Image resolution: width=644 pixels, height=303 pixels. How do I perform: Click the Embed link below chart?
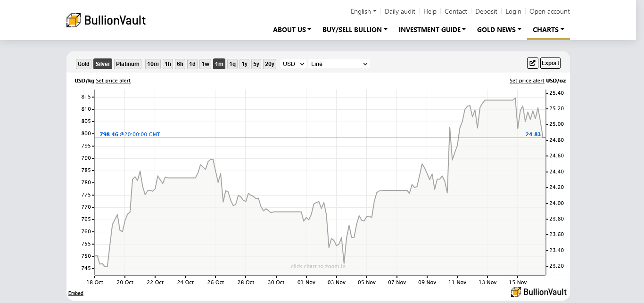tap(76, 293)
